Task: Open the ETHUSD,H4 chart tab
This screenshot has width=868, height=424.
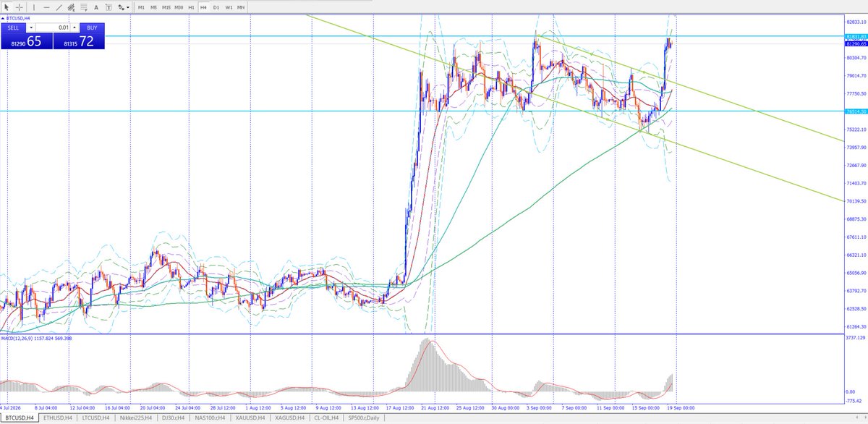Action: 58,418
